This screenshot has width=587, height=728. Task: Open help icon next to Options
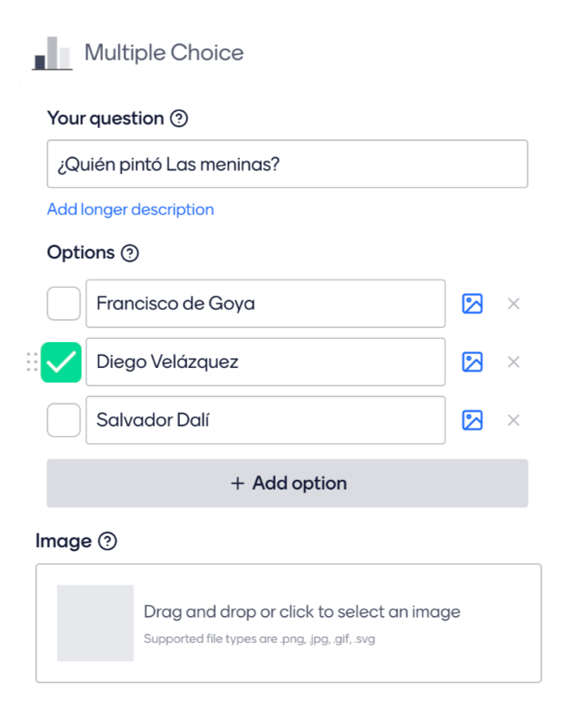point(130,253)
